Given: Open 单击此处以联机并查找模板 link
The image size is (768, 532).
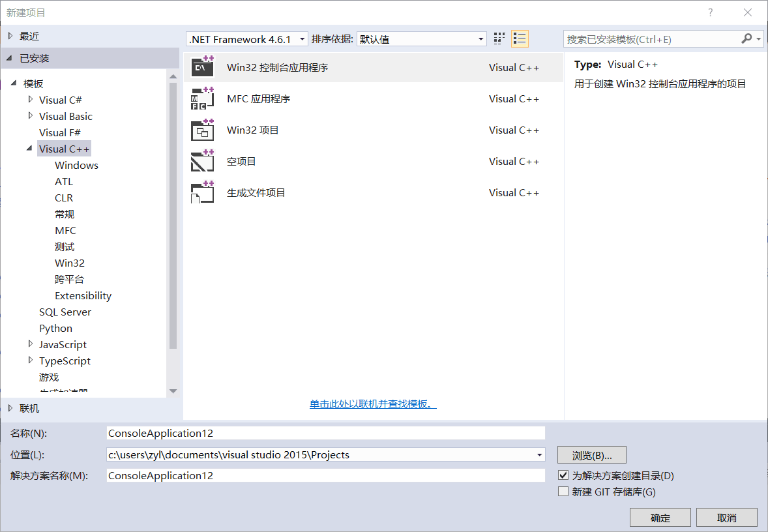Looking at the screenshot, I should tap(372, 404).
